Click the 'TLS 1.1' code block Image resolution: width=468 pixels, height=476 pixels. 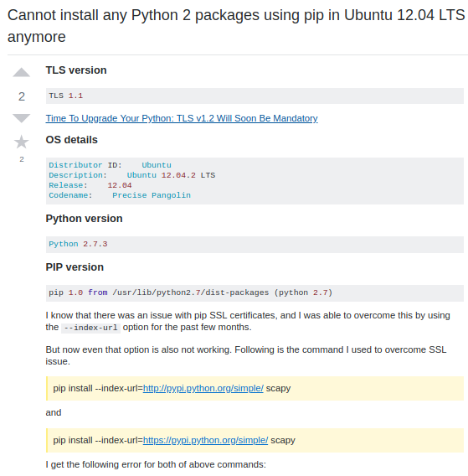(x=255, y=96)
